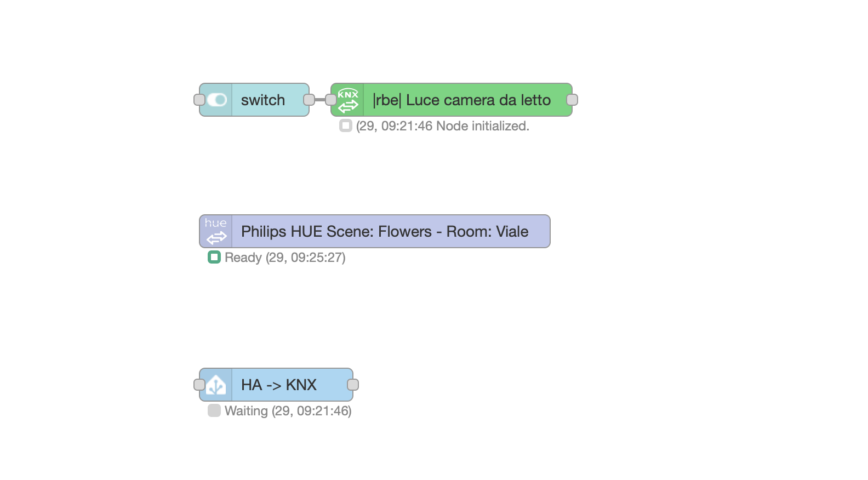The height and width of the screenshot is (480, 868).
Task: Select the Luce camera da letto node
Action: (452, 100)
